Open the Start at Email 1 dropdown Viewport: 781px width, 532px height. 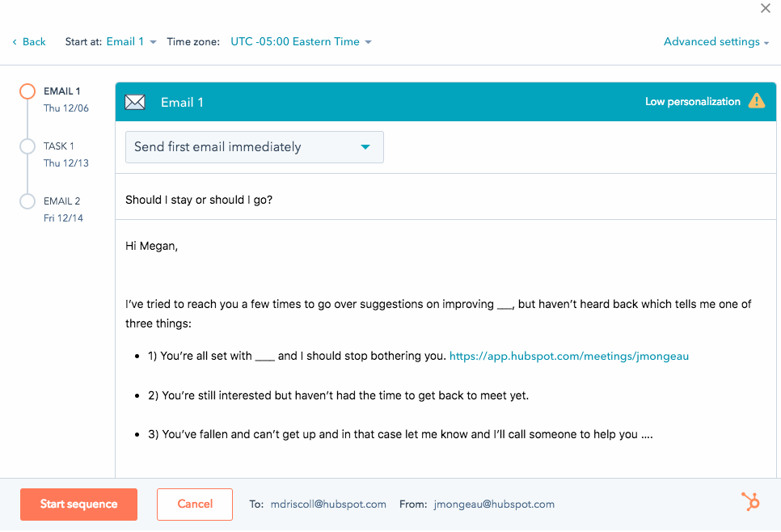pyautogui.click(x=131, y=42)
